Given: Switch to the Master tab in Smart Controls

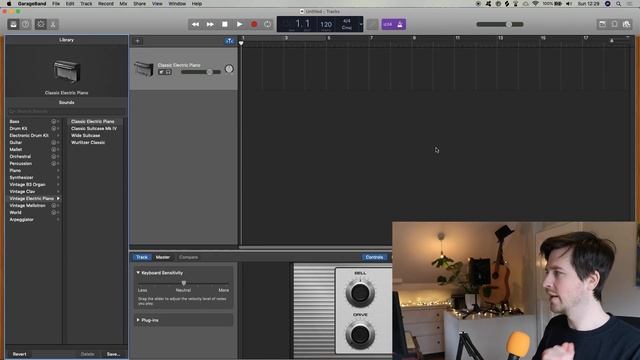Looking at the screenshot, I should pyautogui.click(x=162, y=257).
